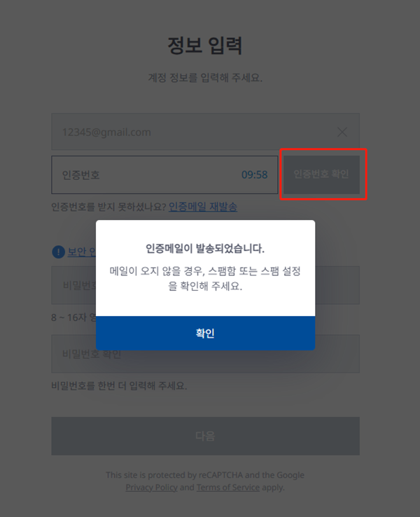Click the email field containing 12345@gmail.com
420x517 pixels.
point(205,132)
